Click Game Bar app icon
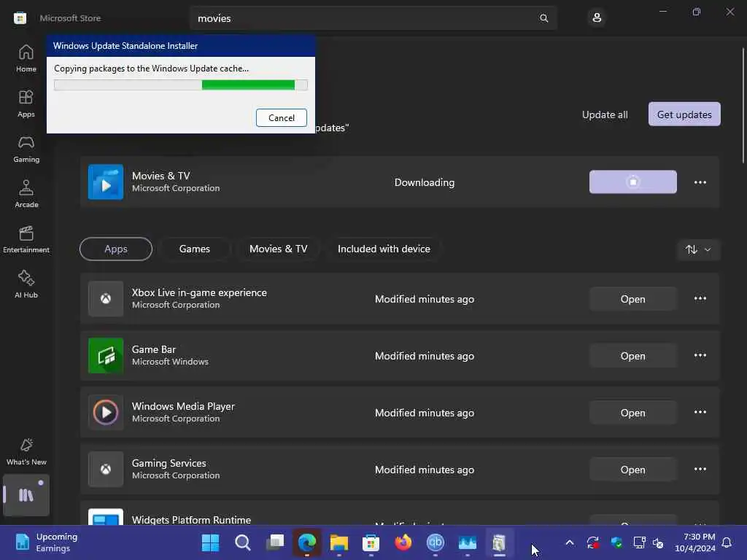 [106, 356]
